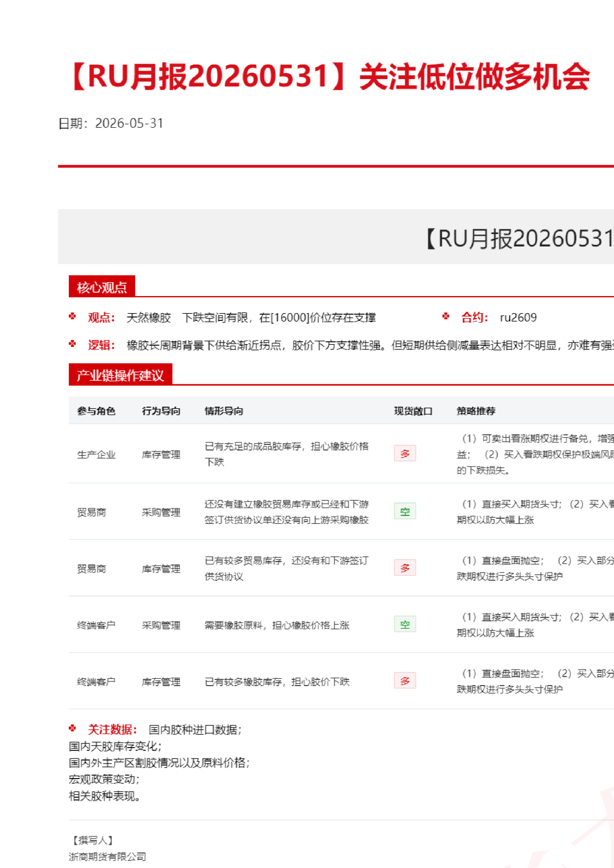Click the company name 浙商期货有限公司
This screenshot has width=614, height=868.
[108, 857]
